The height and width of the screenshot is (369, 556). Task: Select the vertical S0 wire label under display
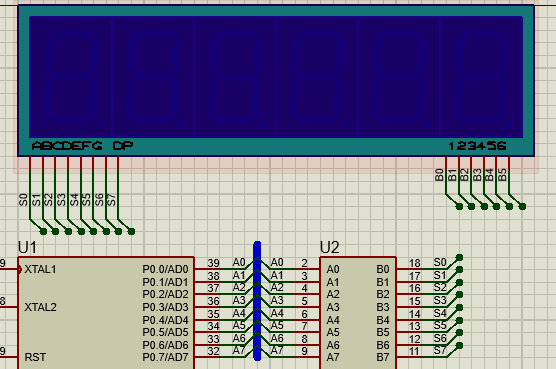pos(23,200)
